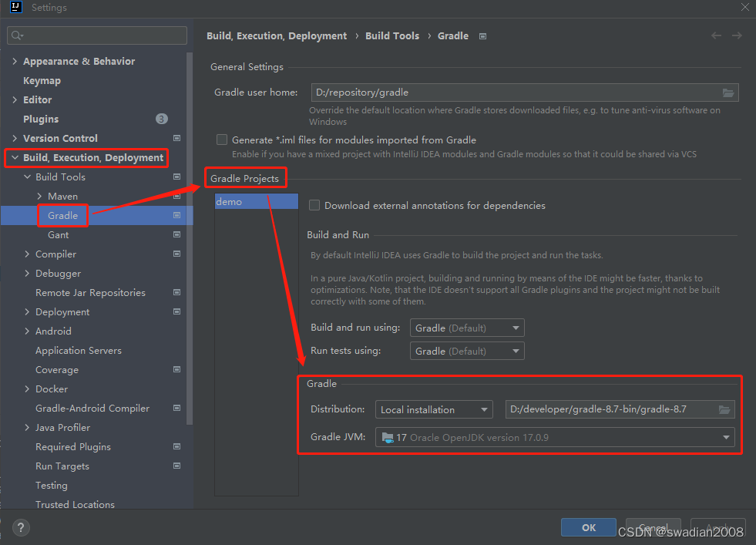Viewport: 756px width, 545px height.
Task: Click project-level icon on the Gradle row
Action: (x=177, y=216)
